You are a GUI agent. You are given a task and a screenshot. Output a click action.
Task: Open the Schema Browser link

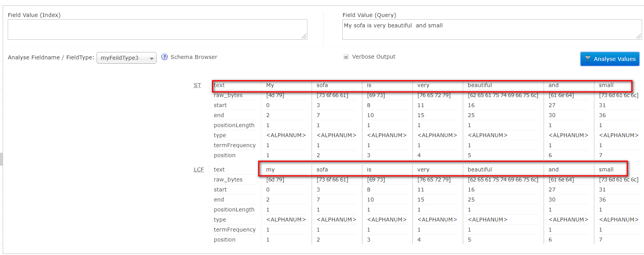[x=194, y=57]
